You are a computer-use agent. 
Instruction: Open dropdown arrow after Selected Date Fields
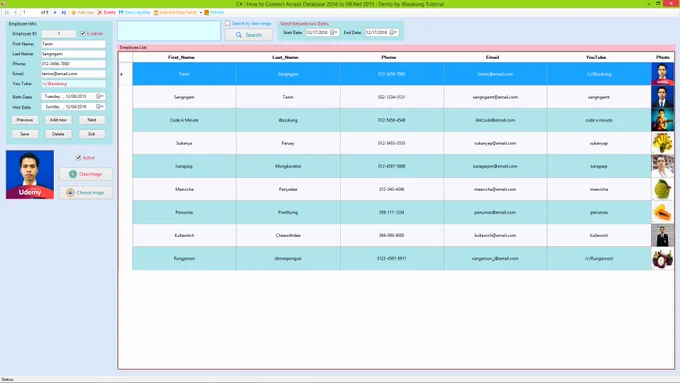pos(201,13)
